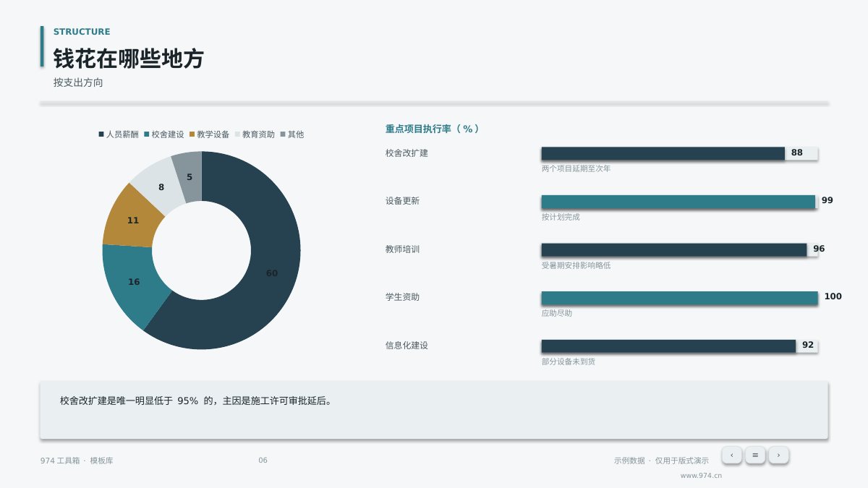Click the note 应助尽助

(x=557, y=313)
